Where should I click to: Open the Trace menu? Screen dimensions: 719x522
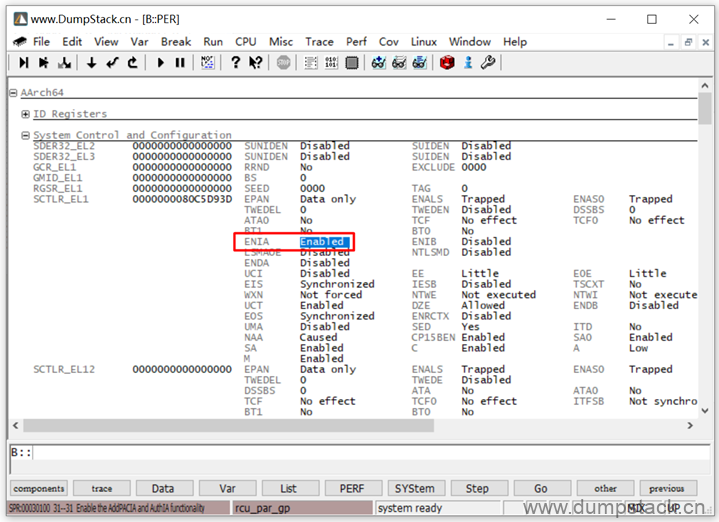319,42
